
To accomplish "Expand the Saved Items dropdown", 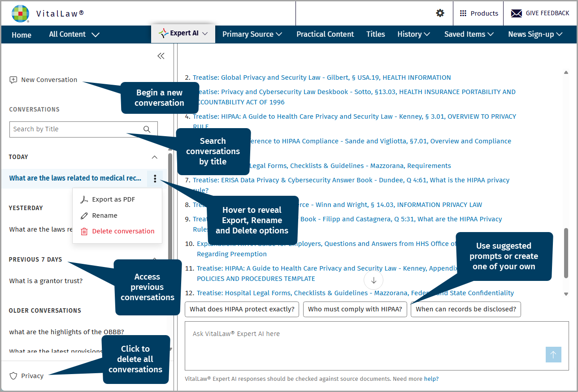I will point(469,34).
